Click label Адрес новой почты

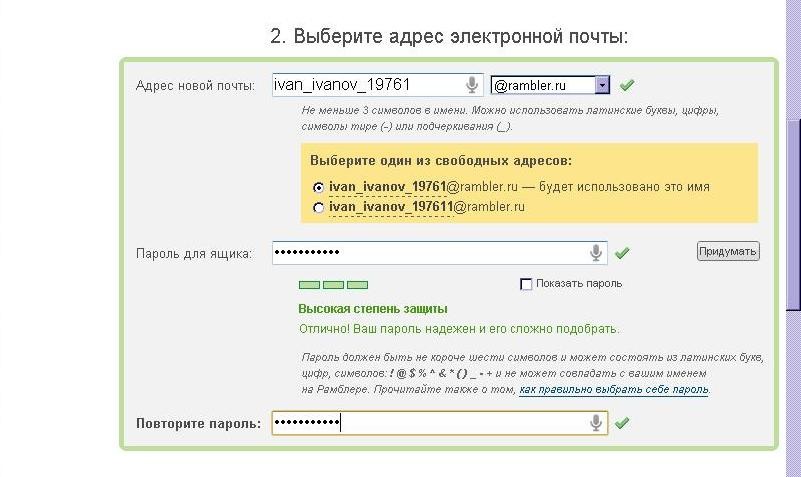coord(195,85)
